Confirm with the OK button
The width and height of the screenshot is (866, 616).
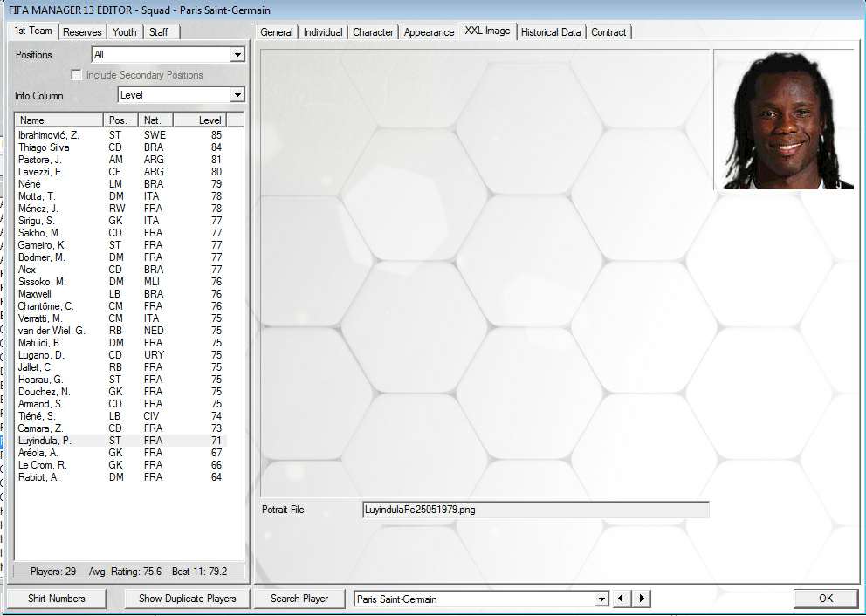pos(826,599)
